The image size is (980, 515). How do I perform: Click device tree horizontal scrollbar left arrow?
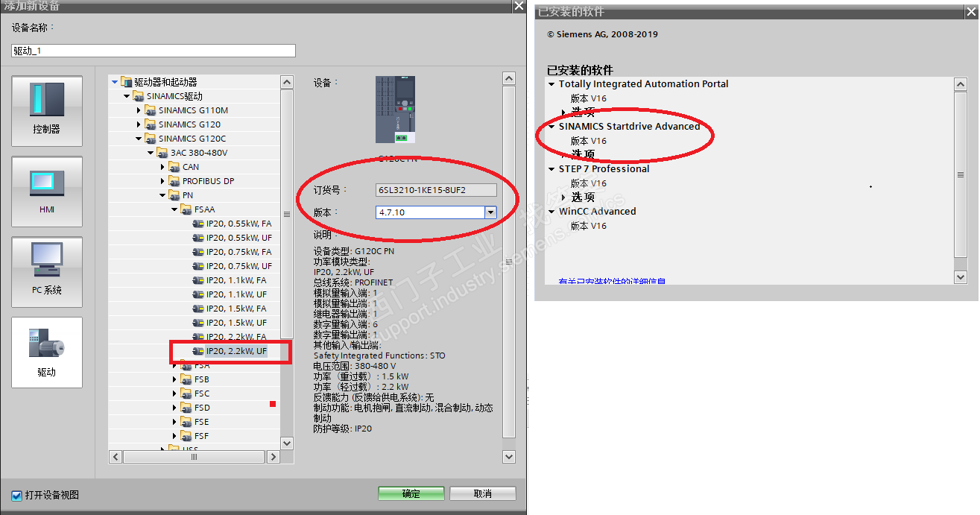pyautogui.click(x=116, y=457)
